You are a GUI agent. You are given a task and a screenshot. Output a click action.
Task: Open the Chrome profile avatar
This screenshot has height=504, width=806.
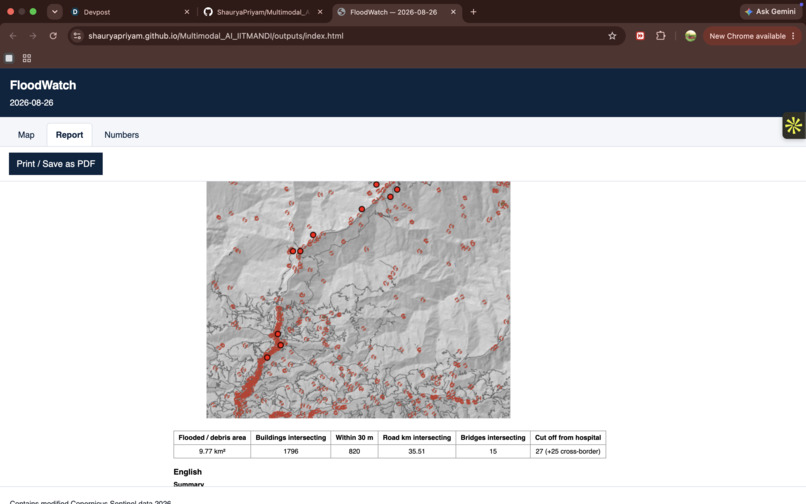[690, 36]
